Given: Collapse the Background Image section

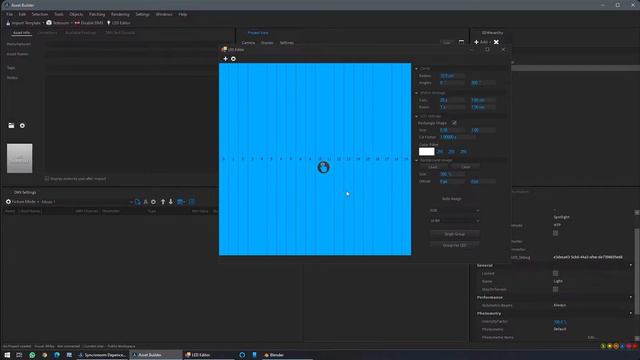Looking at the screenshot, I should (417, 160).
